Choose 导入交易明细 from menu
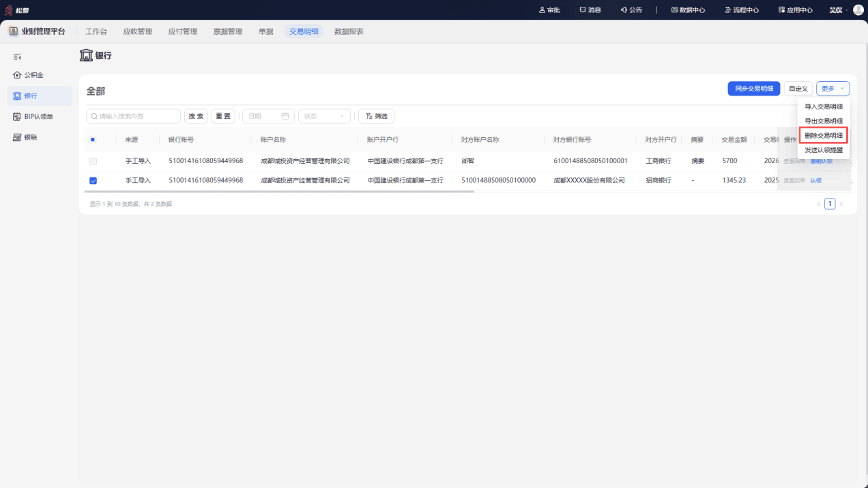 [x=824, y=106]
